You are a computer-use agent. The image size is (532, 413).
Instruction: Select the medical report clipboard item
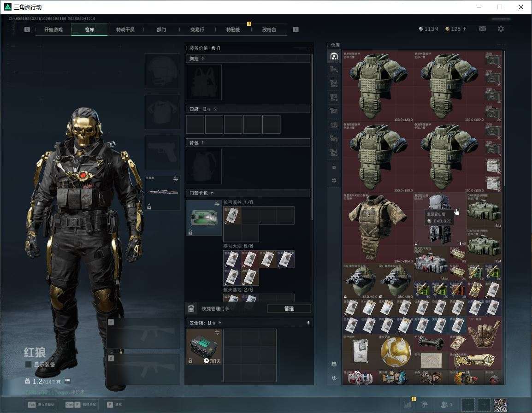coord(361,352)
